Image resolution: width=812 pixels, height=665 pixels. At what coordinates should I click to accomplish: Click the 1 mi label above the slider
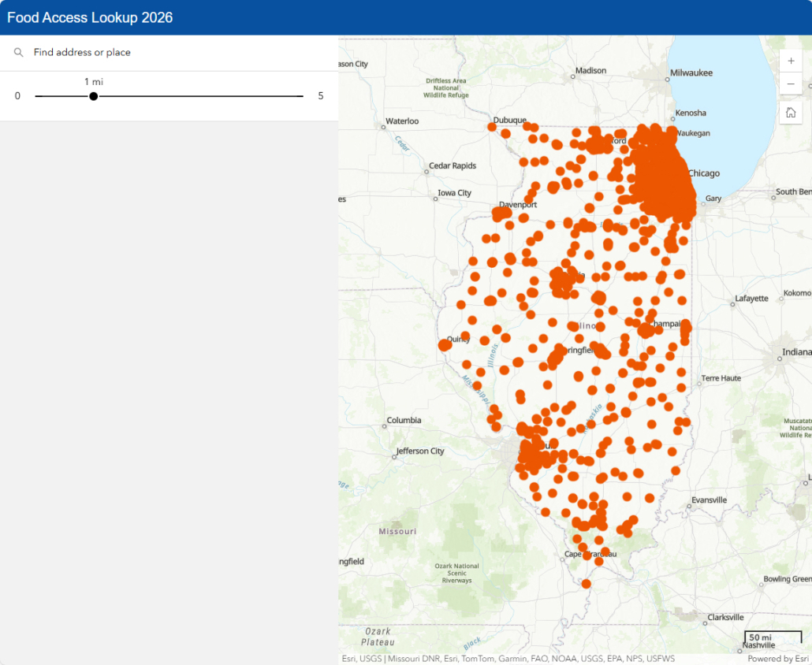[93, 81]
